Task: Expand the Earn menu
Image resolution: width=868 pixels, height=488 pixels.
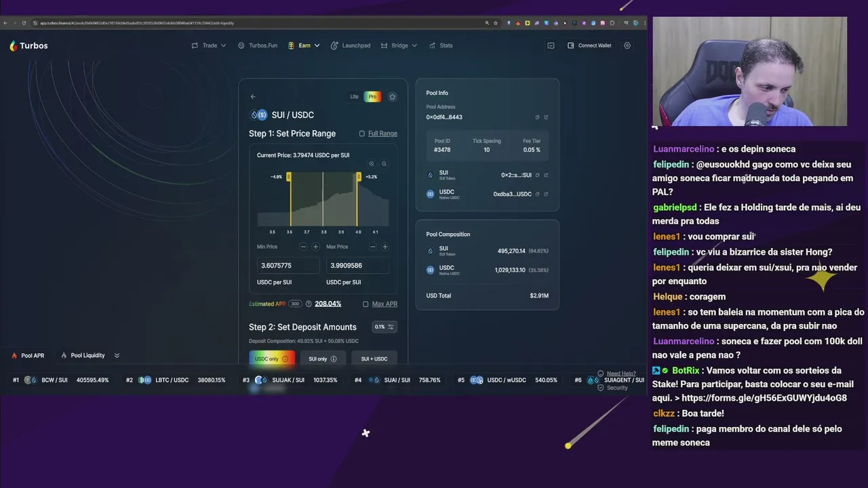Action: (x=304, y=45)
